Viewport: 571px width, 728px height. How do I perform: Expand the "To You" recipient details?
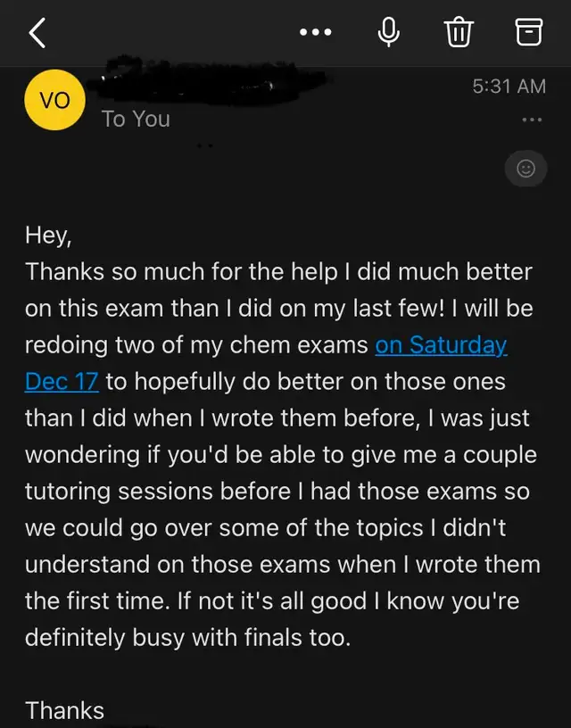point(136,119)
